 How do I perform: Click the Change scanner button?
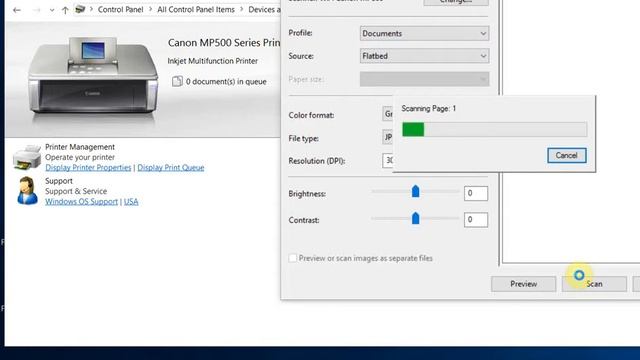[x=456, y=2]
